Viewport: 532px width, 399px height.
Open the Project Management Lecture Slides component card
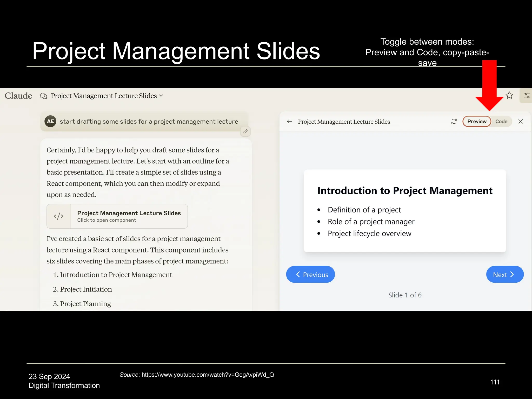pyautogui.click(x=117, y=216)
